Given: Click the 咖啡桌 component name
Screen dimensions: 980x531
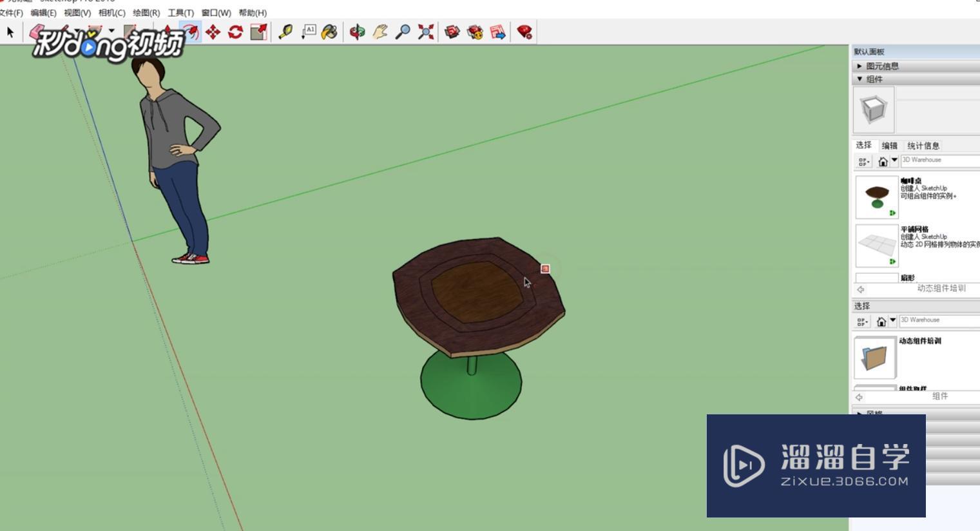Looking at the screenshot, I should (x=911, y=180).
